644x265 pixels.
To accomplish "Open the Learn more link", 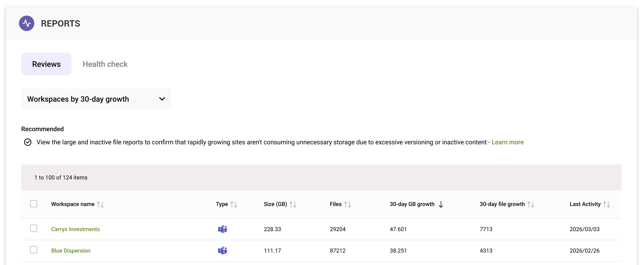I will (507, 142).
